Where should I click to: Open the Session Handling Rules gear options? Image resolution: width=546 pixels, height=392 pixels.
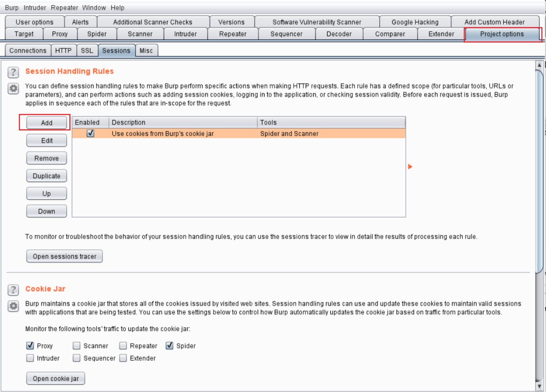13,88
